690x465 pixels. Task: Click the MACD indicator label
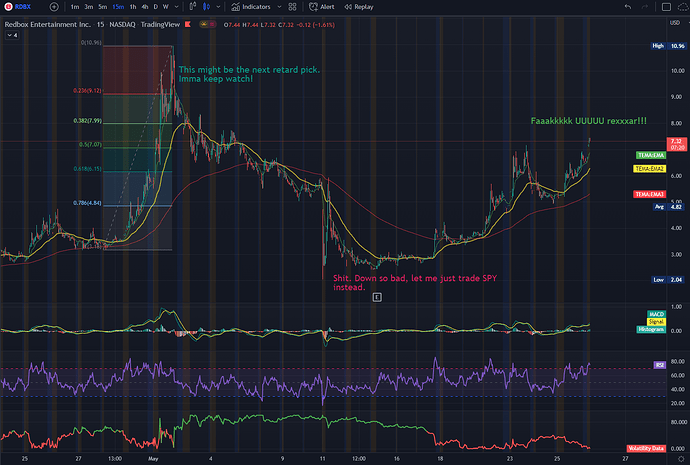pos(656,314)
